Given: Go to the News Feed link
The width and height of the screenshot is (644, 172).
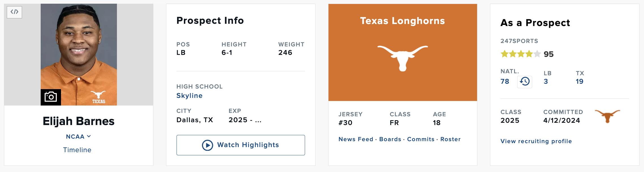Looking at the screenshot, I should [x=356, y=139].
